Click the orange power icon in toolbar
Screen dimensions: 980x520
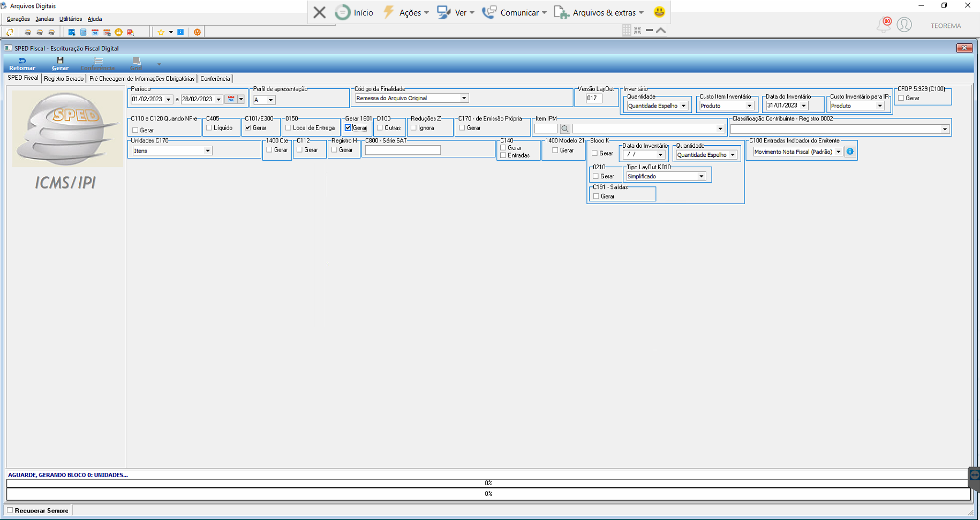click(x=197, y=32)
